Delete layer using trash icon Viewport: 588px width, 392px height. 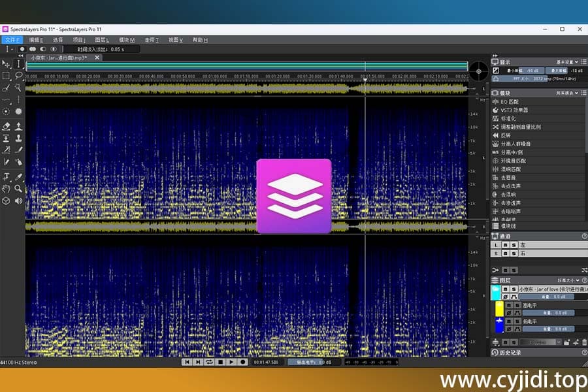click(x=585, y=342)
